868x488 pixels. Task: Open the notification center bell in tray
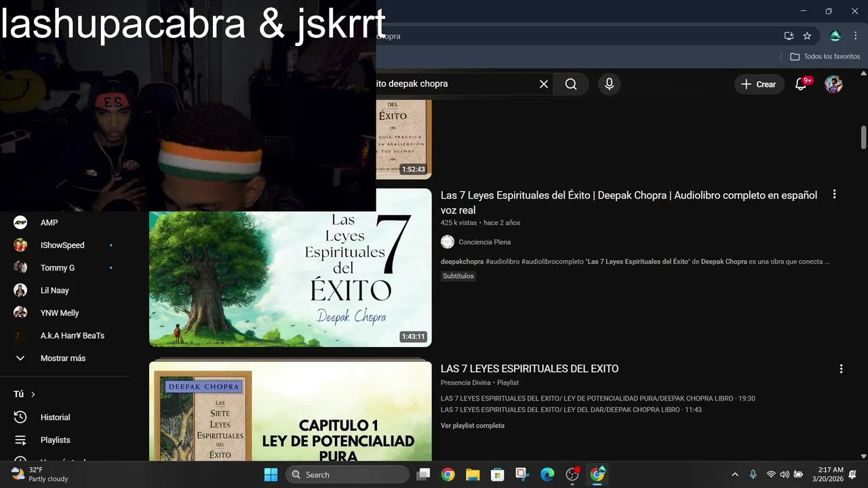[852, 474]
